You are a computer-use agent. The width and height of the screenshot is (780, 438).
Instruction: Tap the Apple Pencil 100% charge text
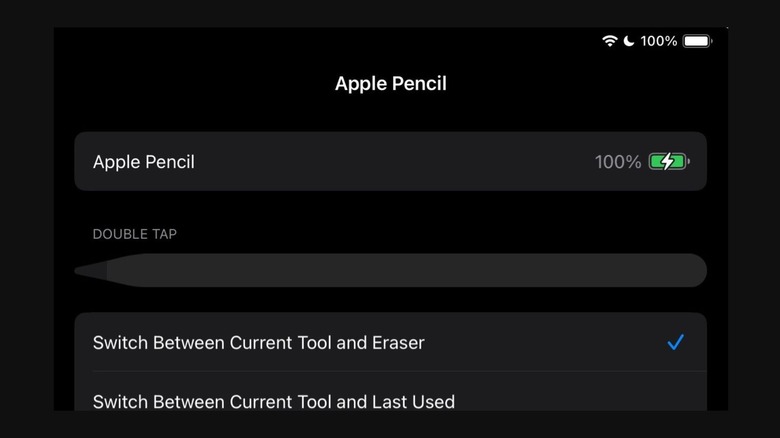[617, 161]
